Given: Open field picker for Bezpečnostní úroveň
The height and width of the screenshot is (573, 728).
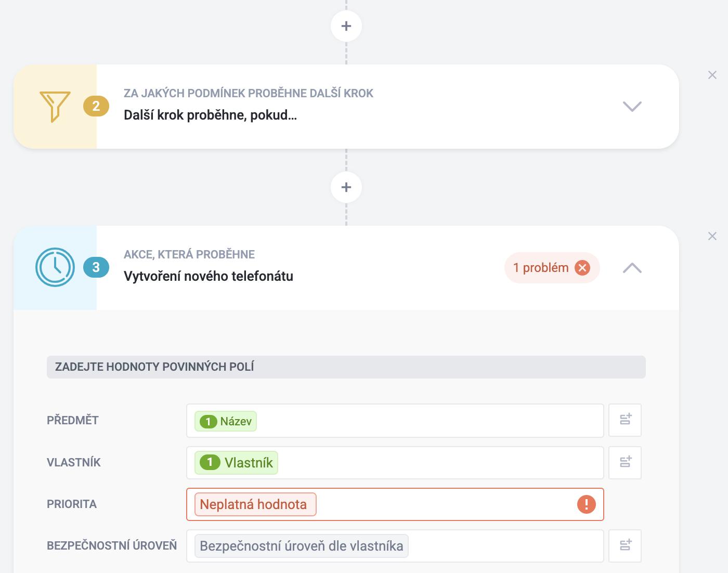Looking at the screenshot, I should (625, 546).
